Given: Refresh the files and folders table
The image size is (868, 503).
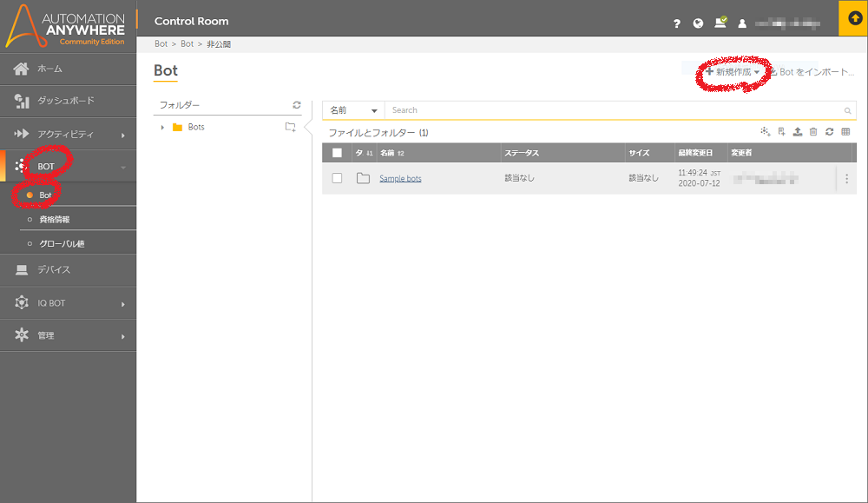Looking at the screenshot, I should (x=829, y=132).
